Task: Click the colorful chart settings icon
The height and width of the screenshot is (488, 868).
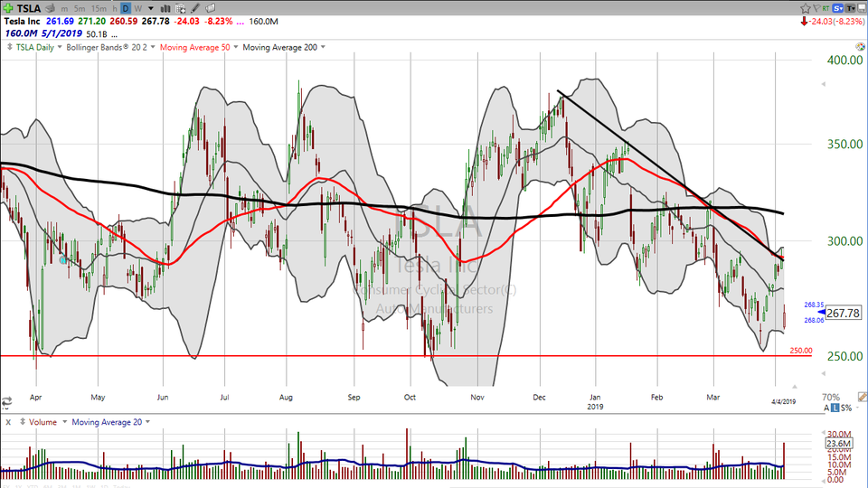Action: (860, 48)
